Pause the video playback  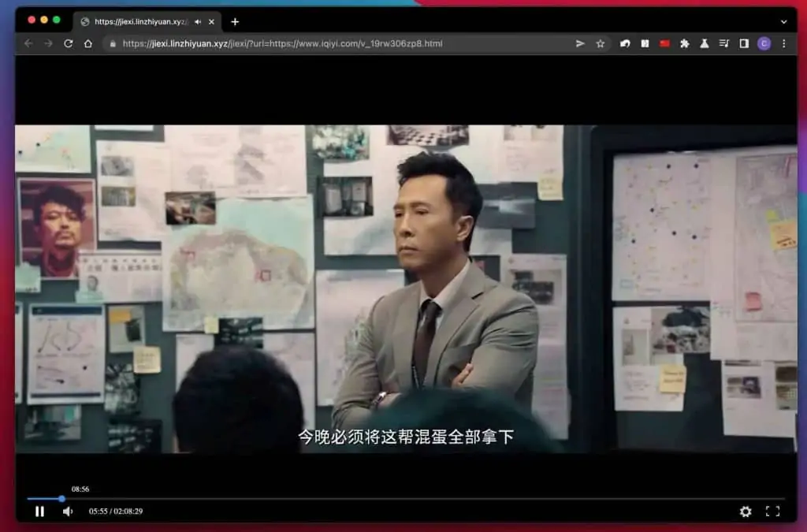(39, 512)
